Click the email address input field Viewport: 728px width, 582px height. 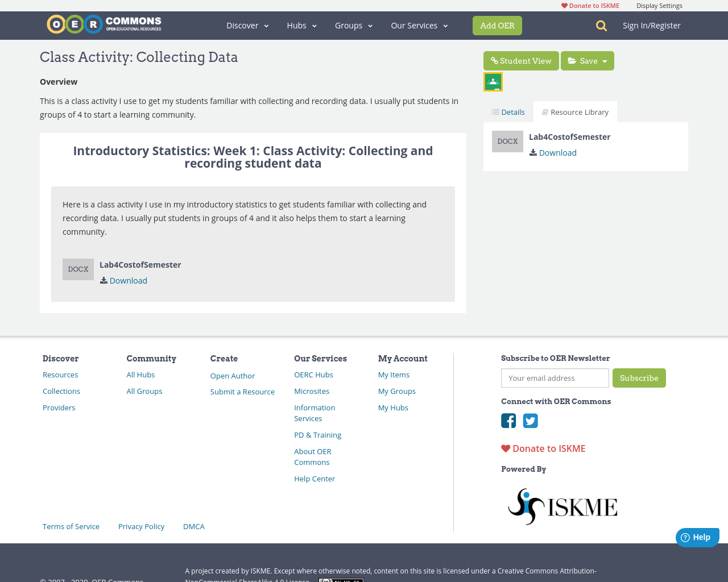pyautogui.click(x=555, y=377)
